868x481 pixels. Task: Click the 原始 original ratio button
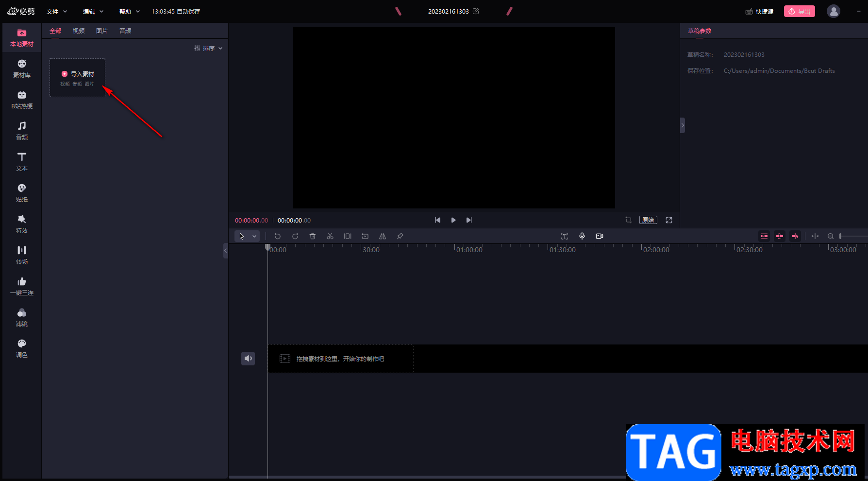pyautogui.click(x=648, y=220)
